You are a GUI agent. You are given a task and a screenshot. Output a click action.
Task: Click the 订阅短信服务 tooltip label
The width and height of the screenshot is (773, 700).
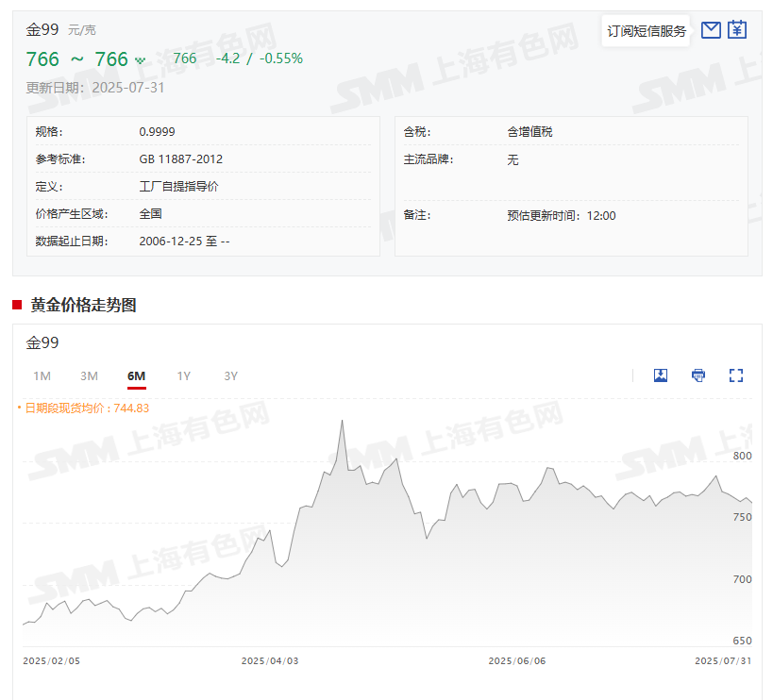click(x=647, y=31)
